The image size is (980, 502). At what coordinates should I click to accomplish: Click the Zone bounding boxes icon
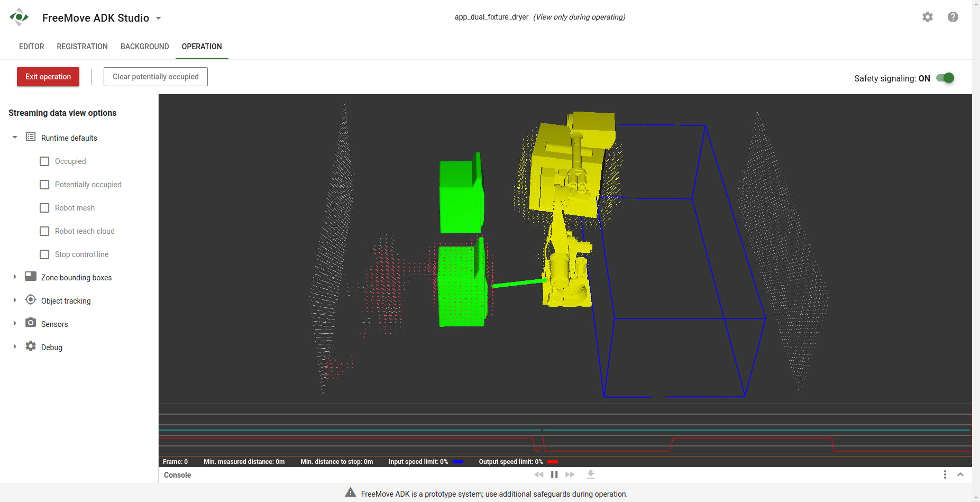tap(31, 277)
